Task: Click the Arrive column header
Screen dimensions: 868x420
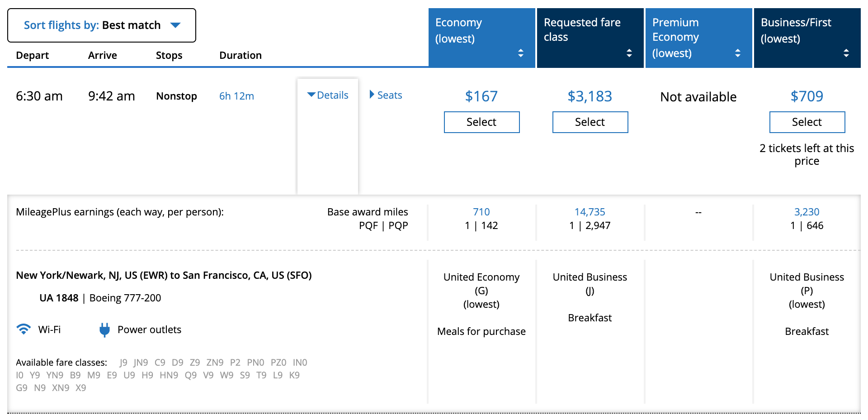Action: (x=102, y=55)
